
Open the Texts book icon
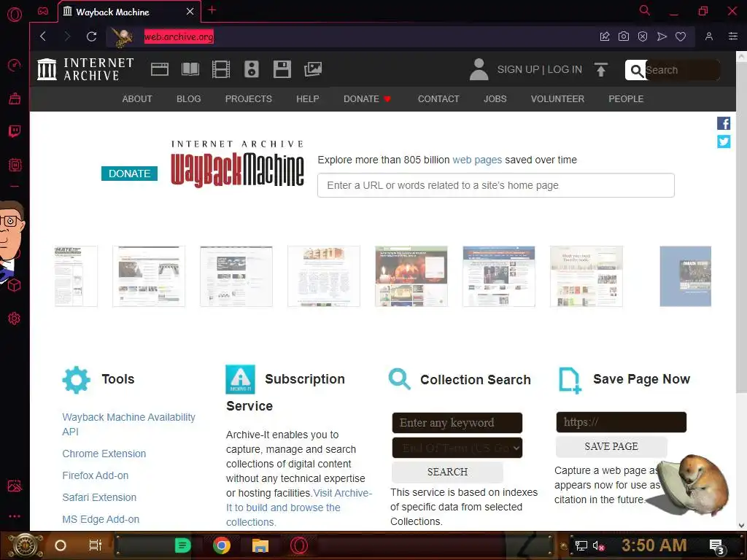coord(190,69)
